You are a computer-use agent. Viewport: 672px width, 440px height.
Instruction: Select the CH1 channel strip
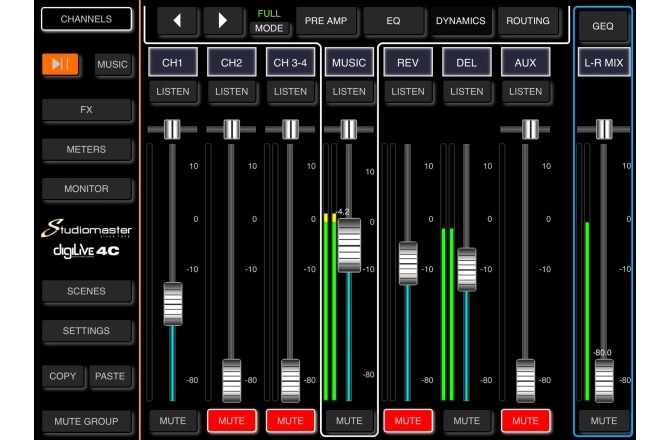click(173, 63)
